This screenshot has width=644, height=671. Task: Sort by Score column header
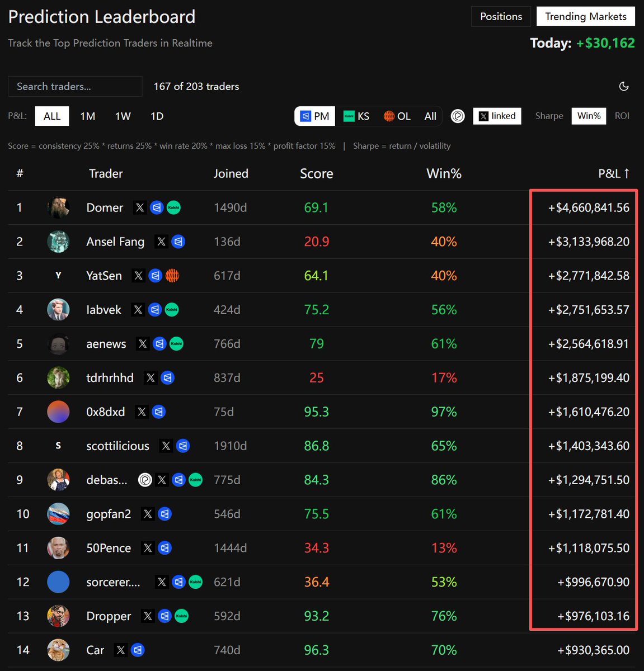coord(316,173)
